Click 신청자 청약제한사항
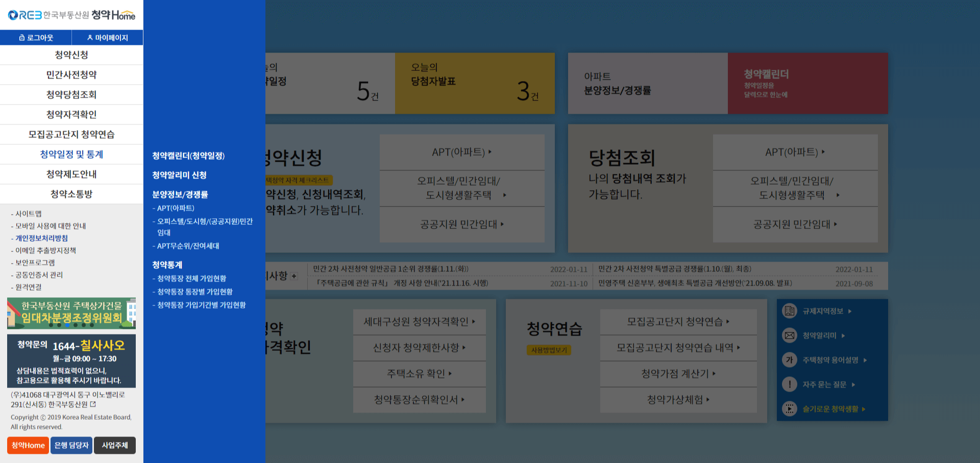 pos(420,348)
